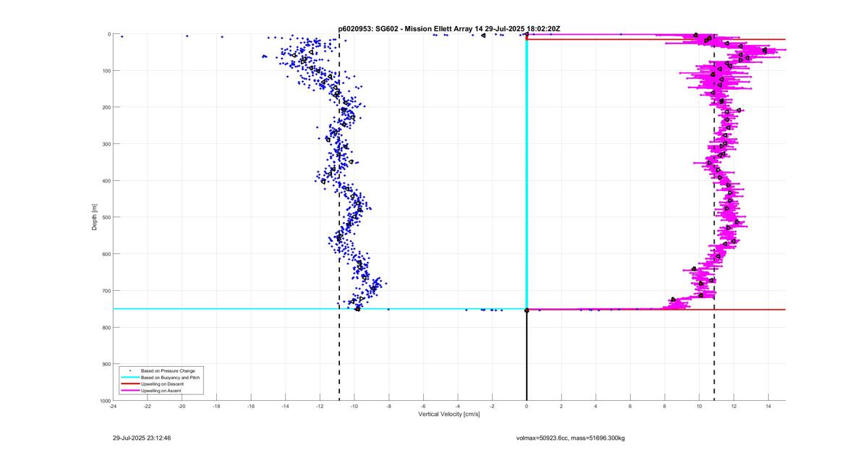Click positive x-axis tick label '2'

(561, 407)
